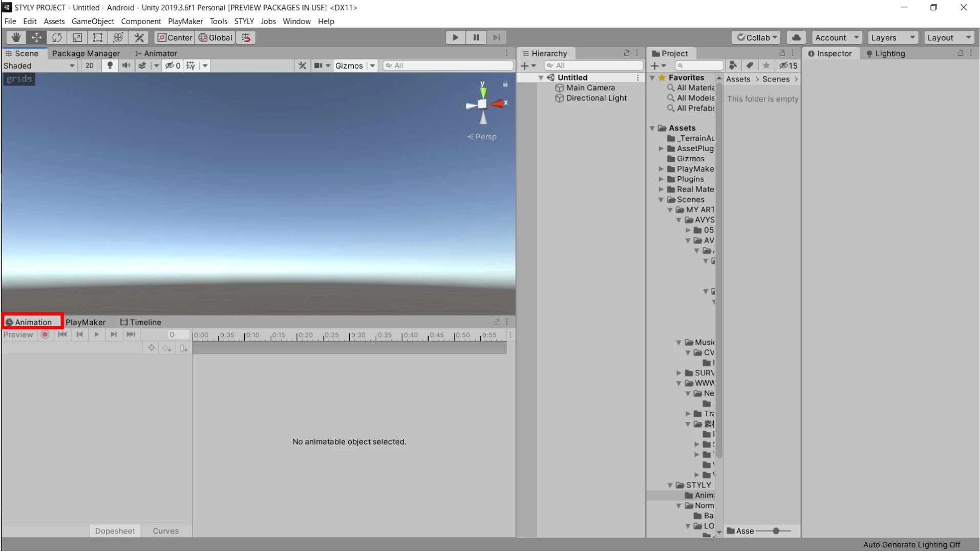This screenshot has height=552, width=980.
Task: Search by type icon in Project
Action: pyautogui.click(x=733, y=66)
